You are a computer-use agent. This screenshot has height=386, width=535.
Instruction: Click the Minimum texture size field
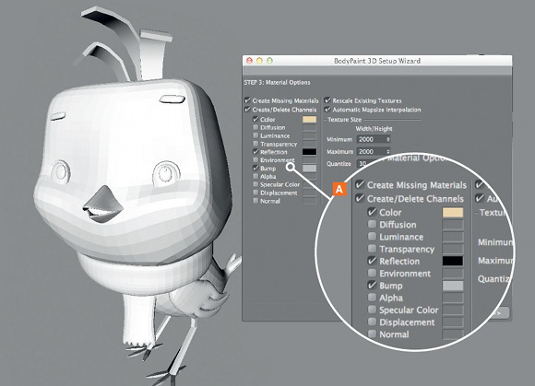373,139
